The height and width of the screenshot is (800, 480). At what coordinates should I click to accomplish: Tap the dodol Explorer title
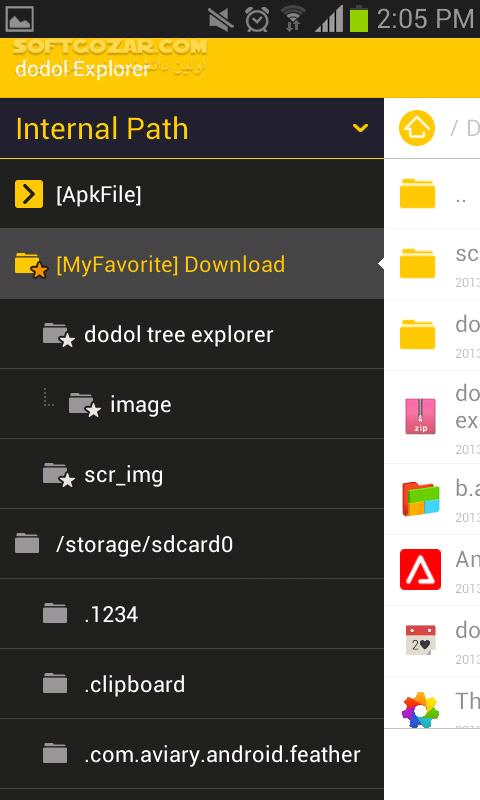tap(82, 68)
